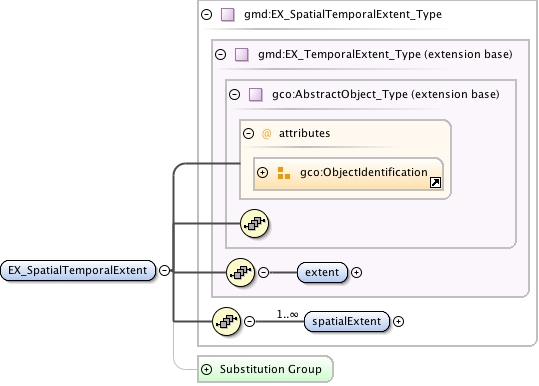The image size is (539, 386).
Task: Collapse the sequence leading to spatialExtent
Action: click(250, 322)
